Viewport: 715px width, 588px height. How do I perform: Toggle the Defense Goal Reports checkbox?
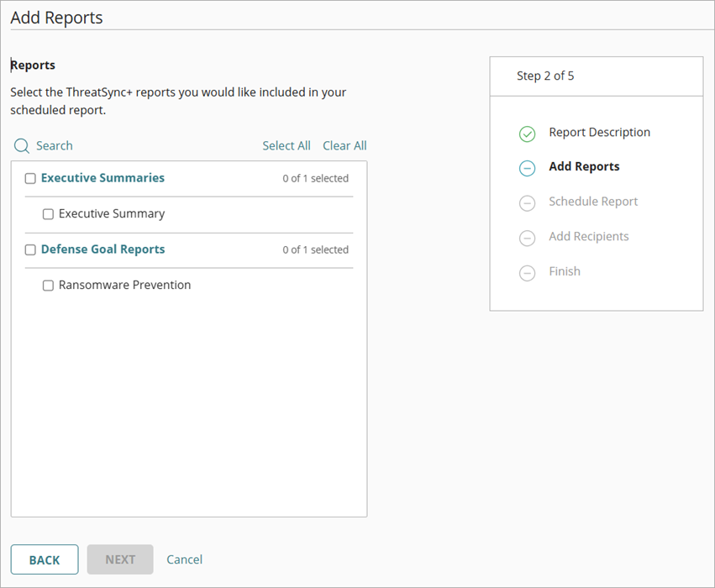pos(29,249)
